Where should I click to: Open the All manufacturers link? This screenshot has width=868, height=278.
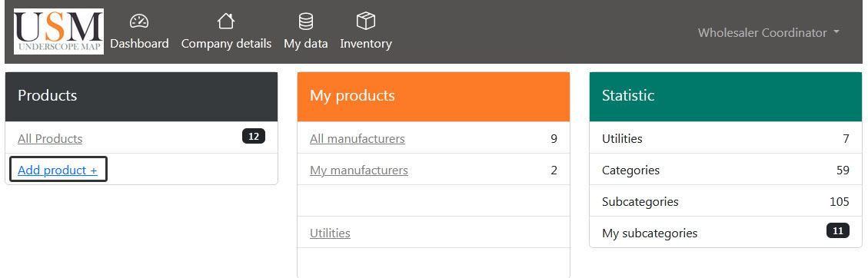click(x=357, y=139)
